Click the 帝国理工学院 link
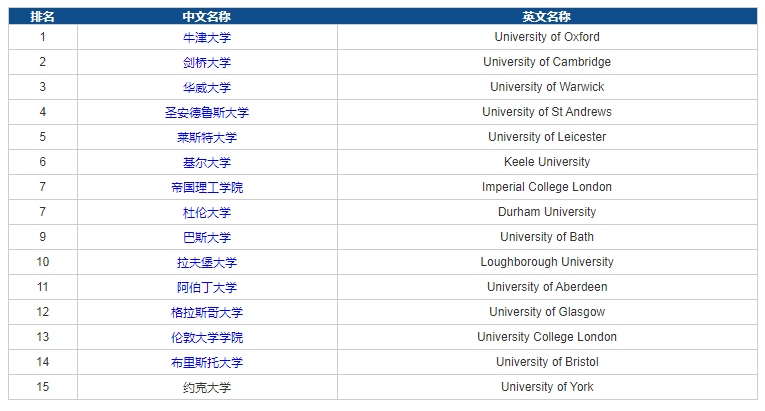 207,187
